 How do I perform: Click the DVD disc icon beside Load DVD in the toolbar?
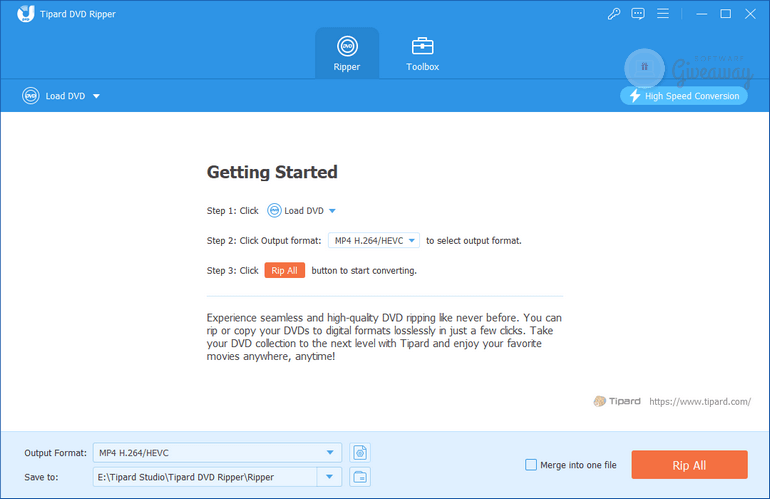pos(30,96)
